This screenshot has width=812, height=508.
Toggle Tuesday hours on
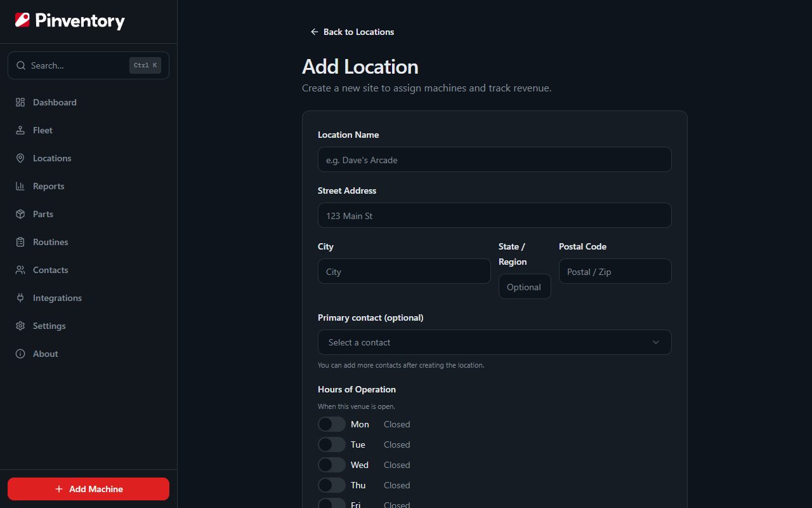coord(332,444)
